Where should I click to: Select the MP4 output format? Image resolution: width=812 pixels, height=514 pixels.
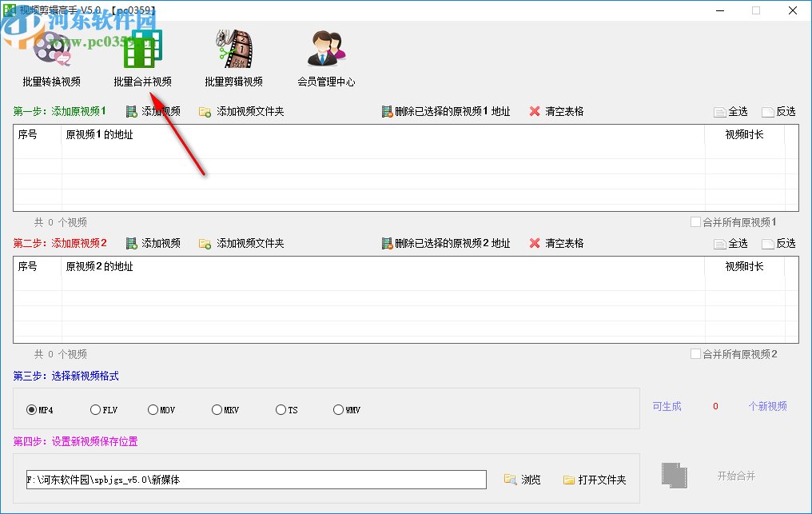pos(32,409)
